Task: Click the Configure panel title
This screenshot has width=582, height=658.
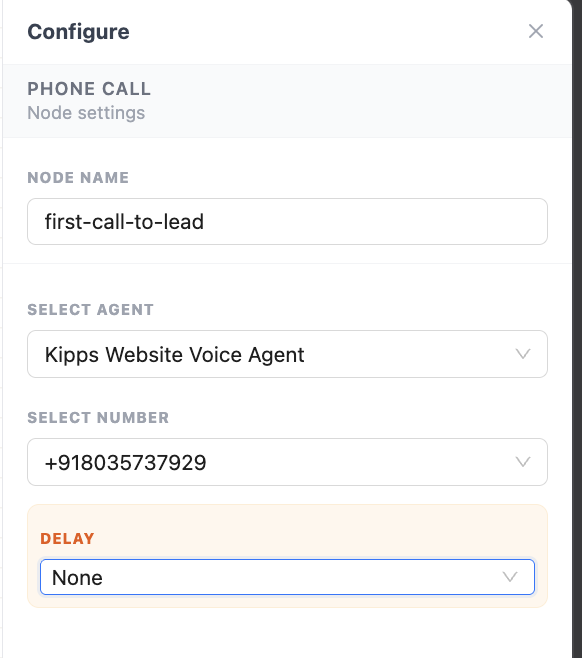Action: [x=78, y=32]
